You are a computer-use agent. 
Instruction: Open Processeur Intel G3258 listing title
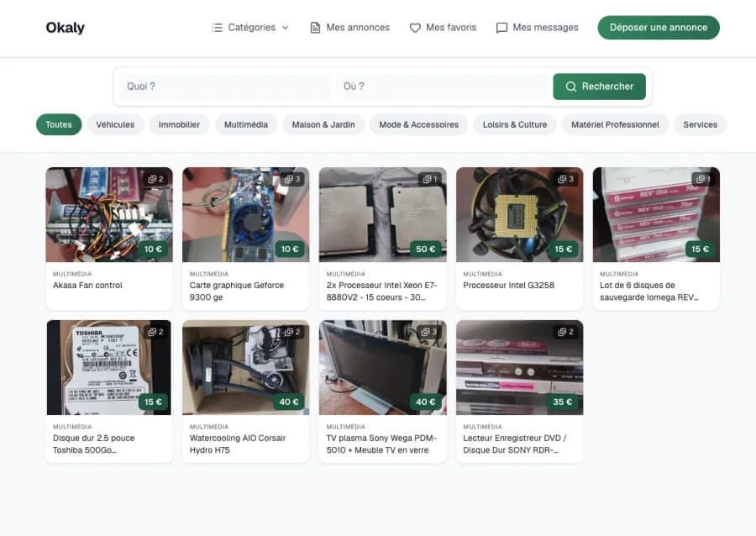click(509, 286)
